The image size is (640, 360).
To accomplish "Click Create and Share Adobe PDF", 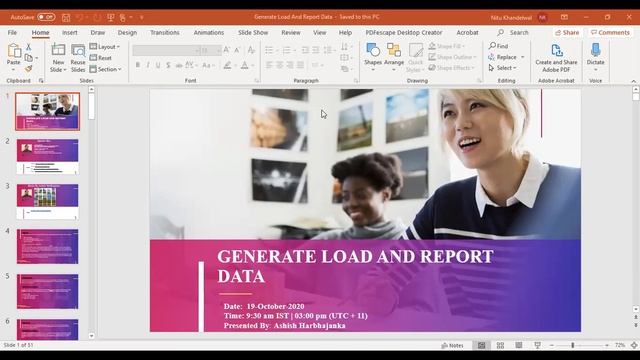I will click(x=556, y=58).
